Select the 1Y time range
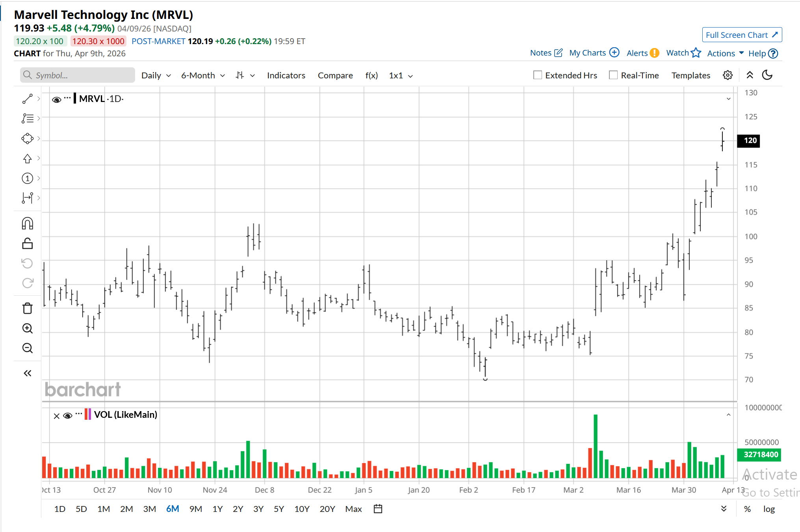 217,509
